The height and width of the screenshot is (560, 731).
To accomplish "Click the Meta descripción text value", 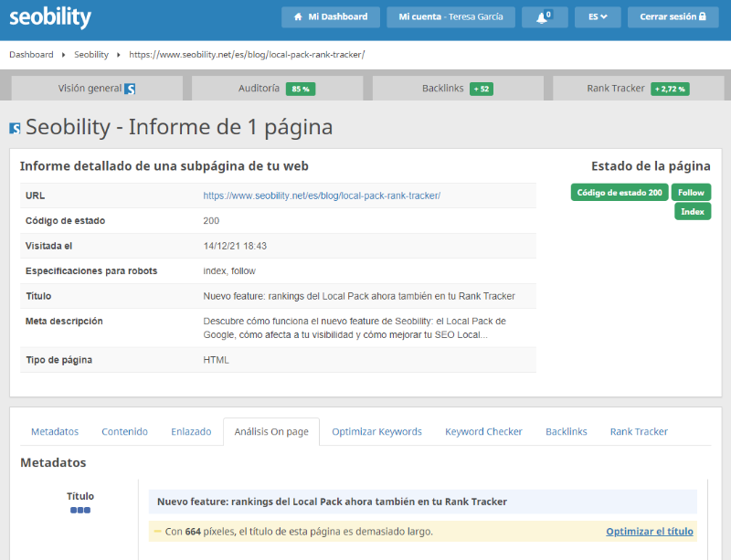I will tap(355, 328).
